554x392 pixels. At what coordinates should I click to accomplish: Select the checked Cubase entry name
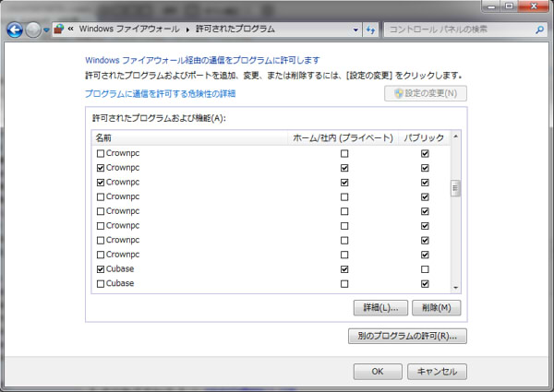pyautogui.click(x=120, y=268)
